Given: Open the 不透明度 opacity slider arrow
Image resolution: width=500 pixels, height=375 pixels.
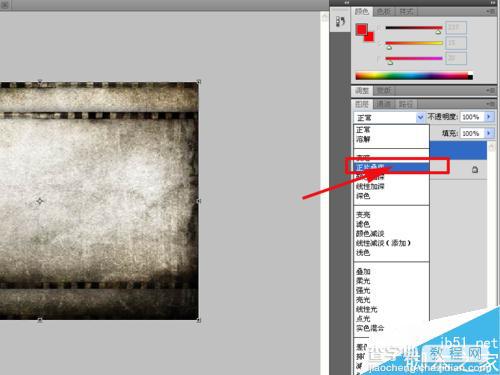Looking at the screenshot, I should pos(489,117).
